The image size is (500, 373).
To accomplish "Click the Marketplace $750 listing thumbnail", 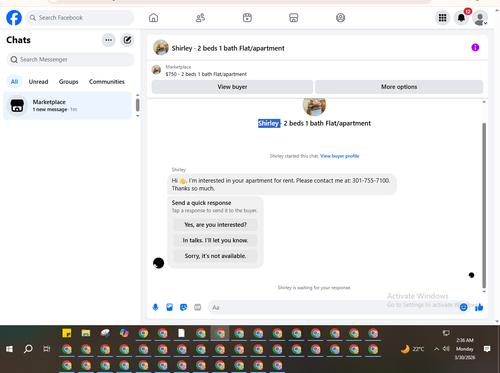I will (156, 70).
